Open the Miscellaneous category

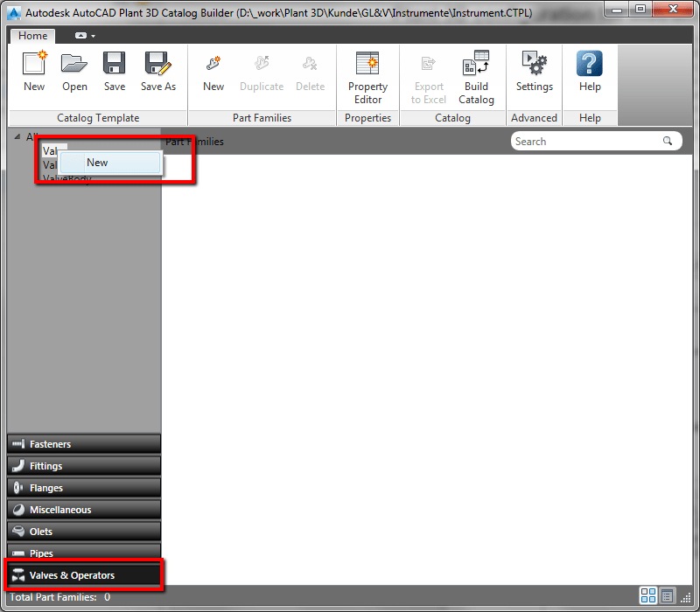(x=84, y=510)
